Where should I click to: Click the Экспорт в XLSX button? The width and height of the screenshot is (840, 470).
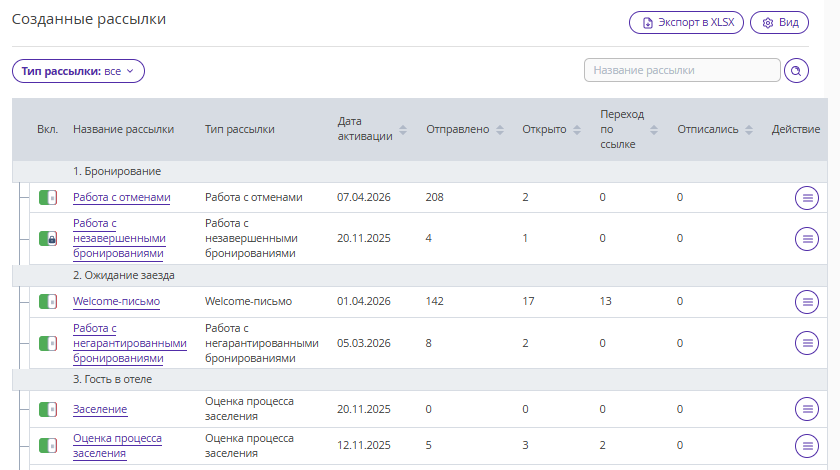click(x=686, y=23)
